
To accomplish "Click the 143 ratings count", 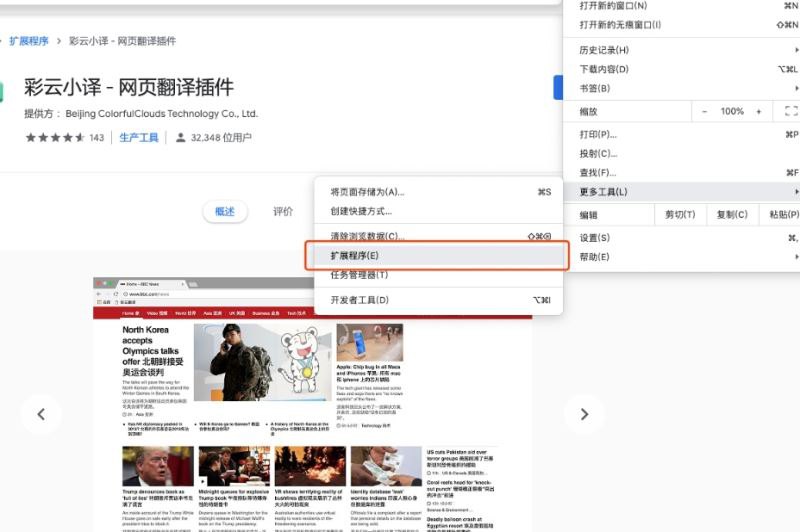I will coord(96,138).
